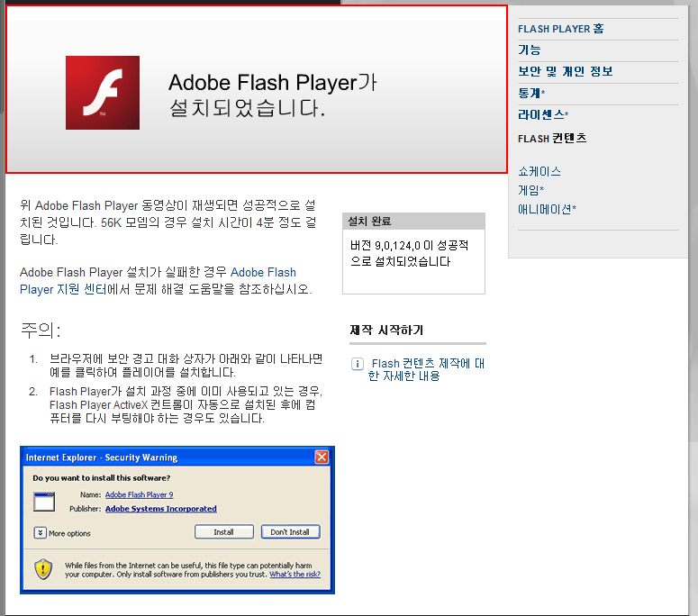Open the 기능 sidebar link
The image size is (698, 616).
(x=529, y=50)
